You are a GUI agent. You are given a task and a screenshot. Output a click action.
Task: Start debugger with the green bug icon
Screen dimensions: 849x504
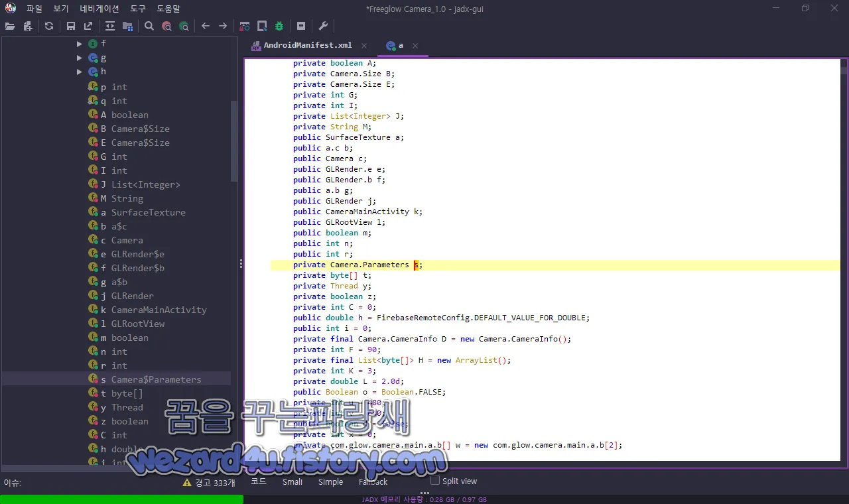[x=279, y=26]
